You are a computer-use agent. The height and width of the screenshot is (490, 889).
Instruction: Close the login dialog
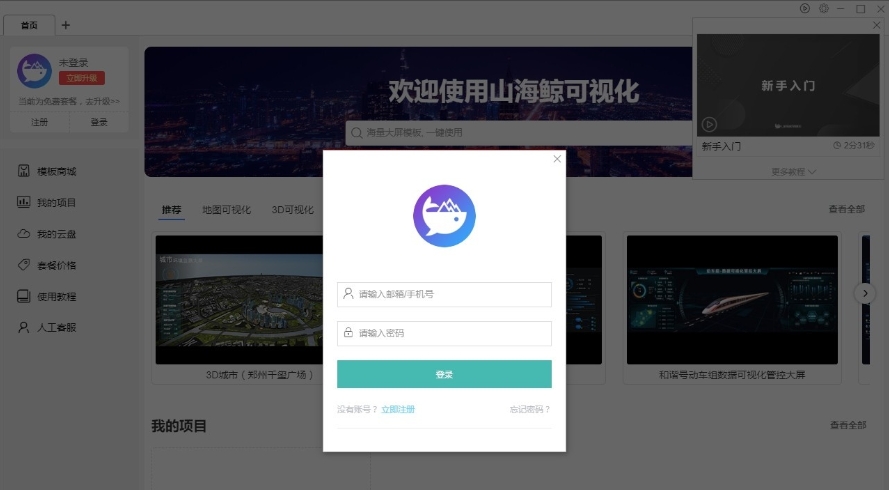[x=557, y=159]
